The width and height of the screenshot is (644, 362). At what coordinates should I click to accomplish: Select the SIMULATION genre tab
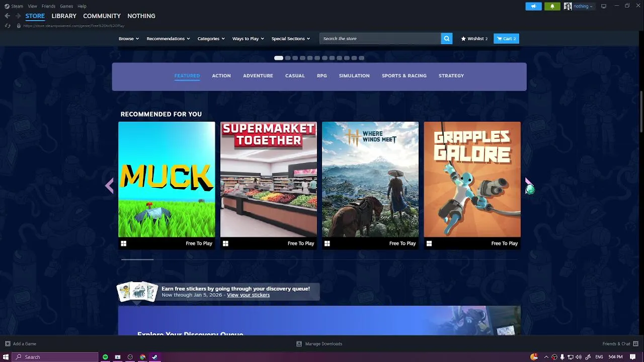point(354,76)
